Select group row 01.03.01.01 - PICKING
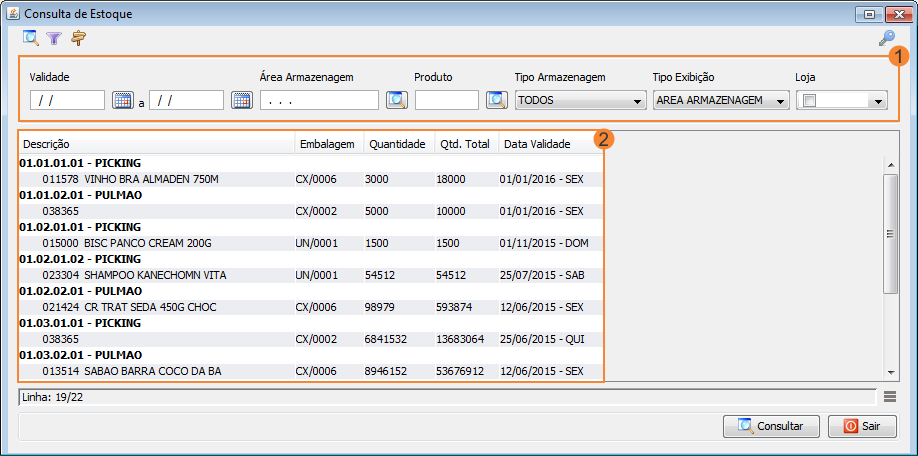The image size is (918, 456). 311,323
